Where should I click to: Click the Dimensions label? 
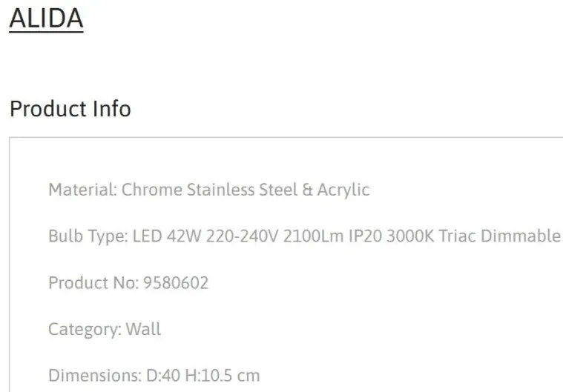coord(95,376)
